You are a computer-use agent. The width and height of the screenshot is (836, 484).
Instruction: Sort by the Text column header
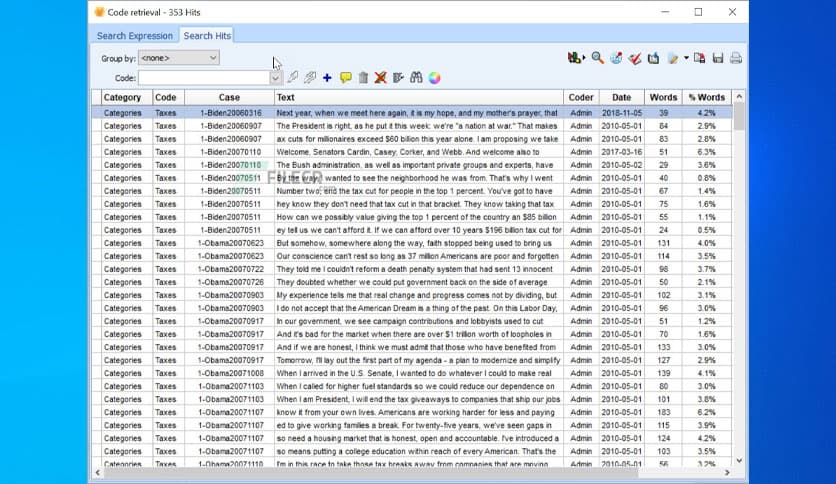[x=419, y=98]
